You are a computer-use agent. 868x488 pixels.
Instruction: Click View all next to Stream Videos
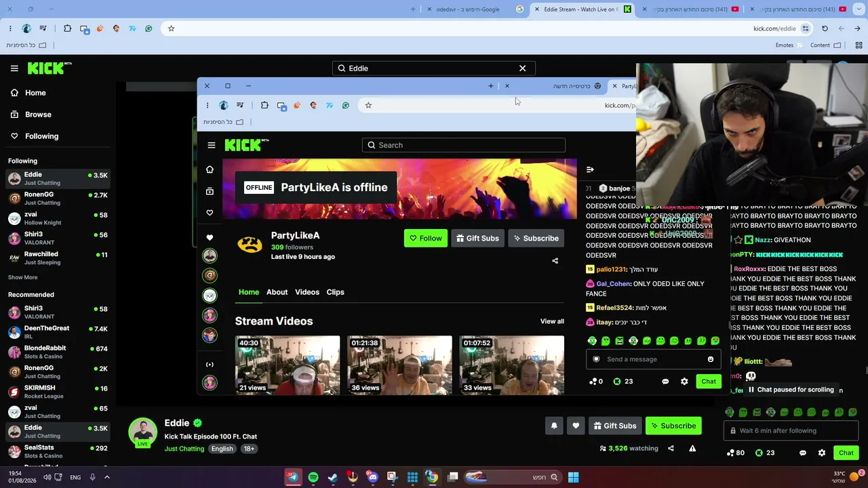[552, 321]
